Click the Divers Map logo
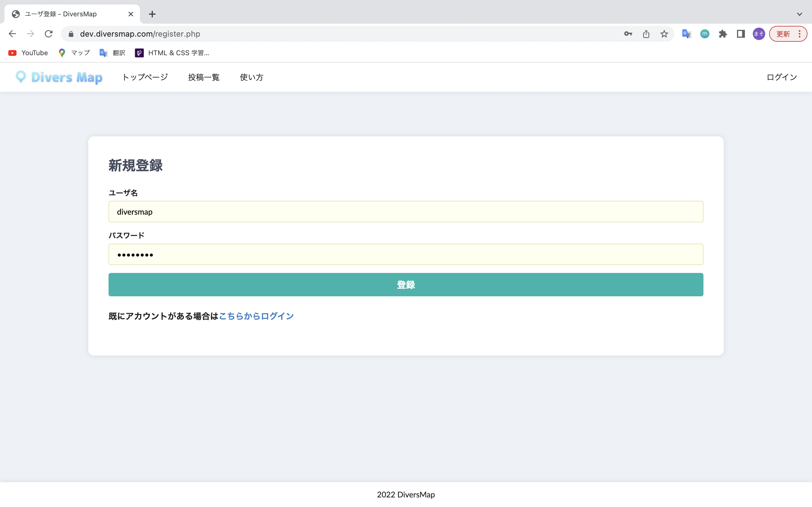Viewport: 812px width, 507px height. (59, 77)
